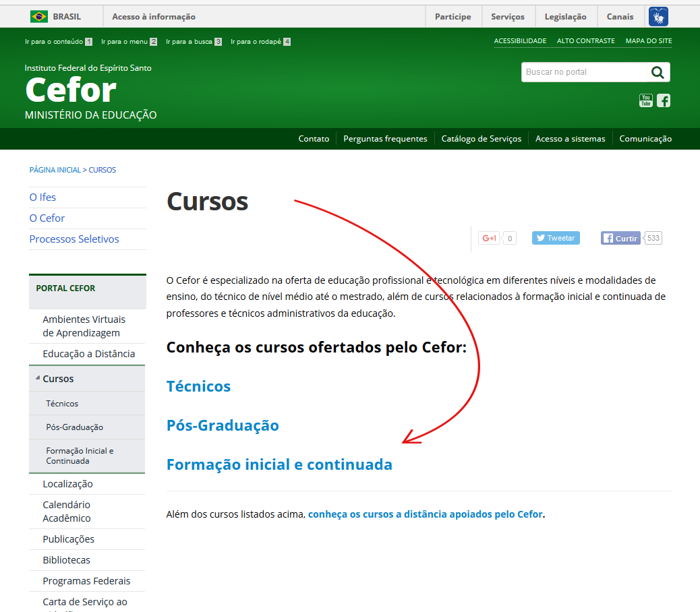Screen dimensions: 700x612
Task: Click Ir para a busca shortcut
Action: coord(194,42)
